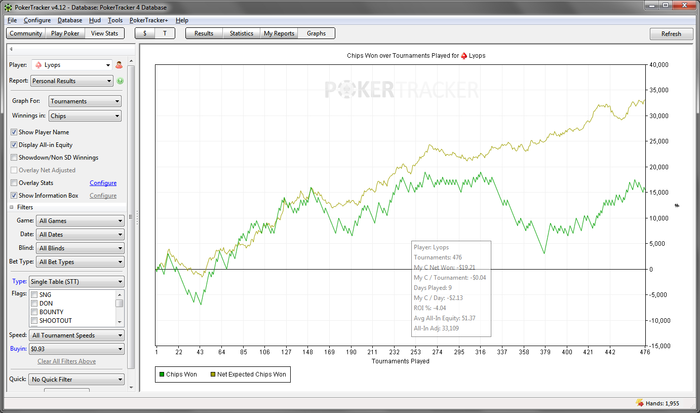Image resolution: width=700 pixels, height=413 pixels.
Task: Open the Tools menu
Action: [115, 21]
